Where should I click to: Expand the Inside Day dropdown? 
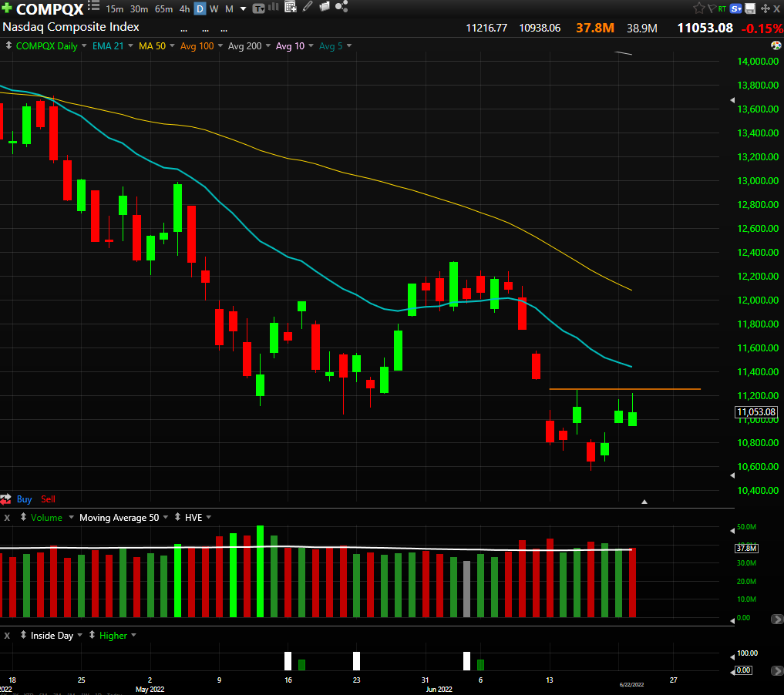(79, 635)
